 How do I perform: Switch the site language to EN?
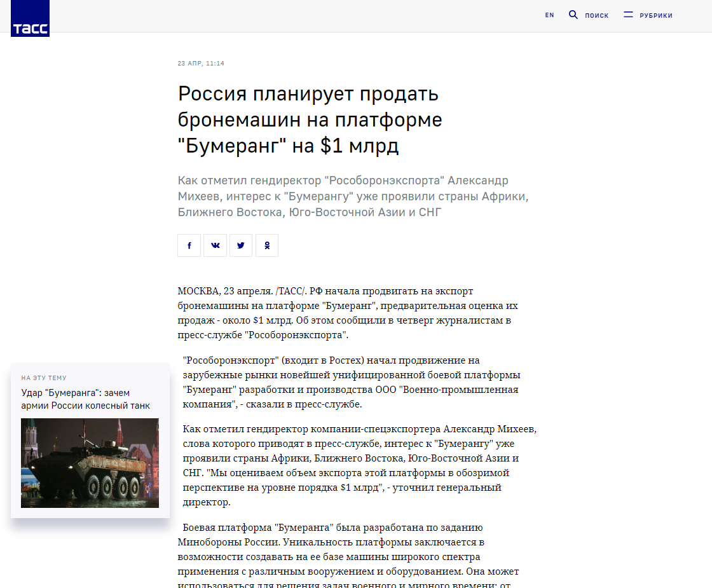click(x=549, y=15)
